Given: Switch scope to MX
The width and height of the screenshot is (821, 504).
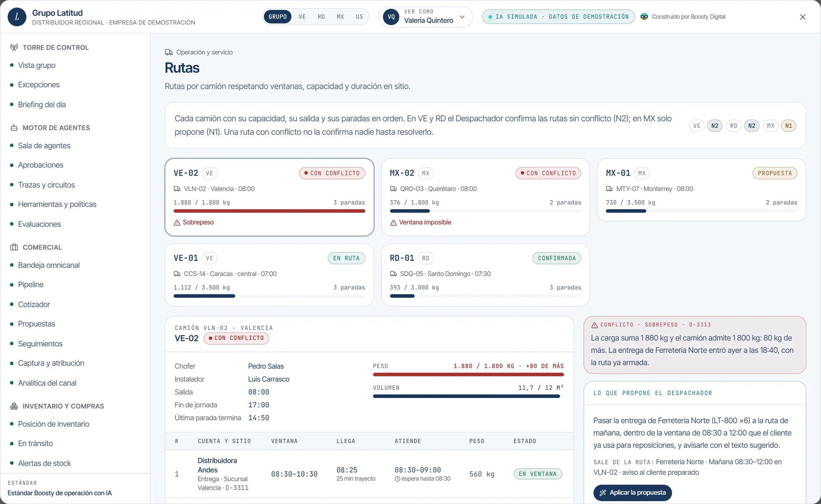Looking at the screenshot, I should point(340,17).
